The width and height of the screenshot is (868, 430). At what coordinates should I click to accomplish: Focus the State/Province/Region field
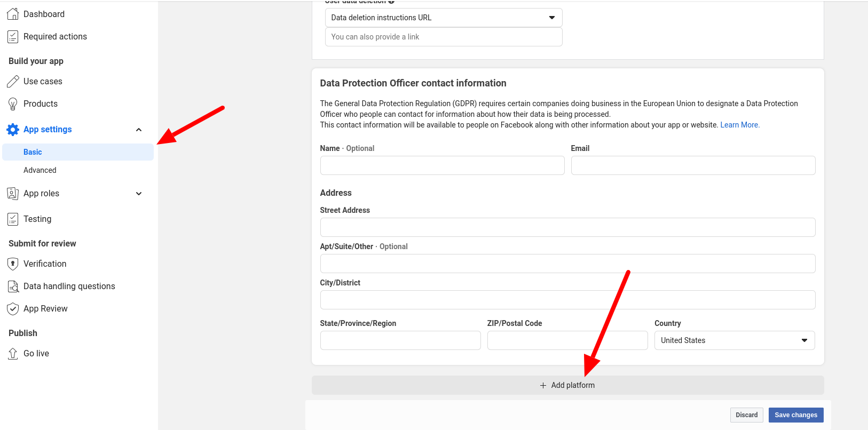(x=400, y=340)
